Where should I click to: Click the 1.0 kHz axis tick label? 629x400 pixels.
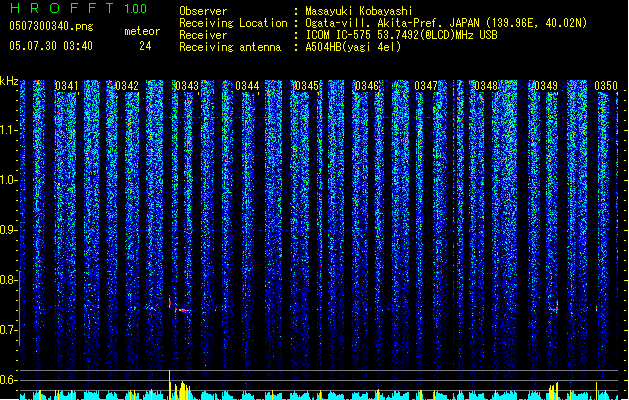(x=9, y=180)
